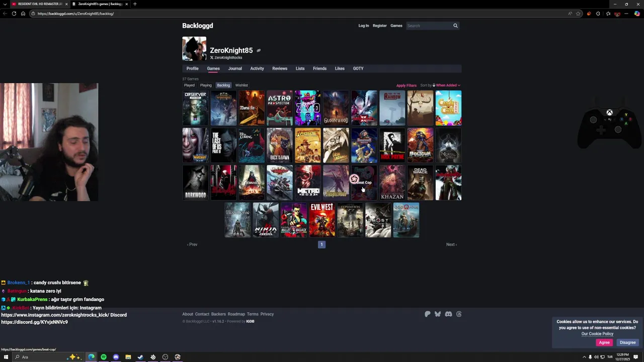This screenshot has height=362, width=644.
Task: Click the Roadmap footer link
Action: coord(236,314)
